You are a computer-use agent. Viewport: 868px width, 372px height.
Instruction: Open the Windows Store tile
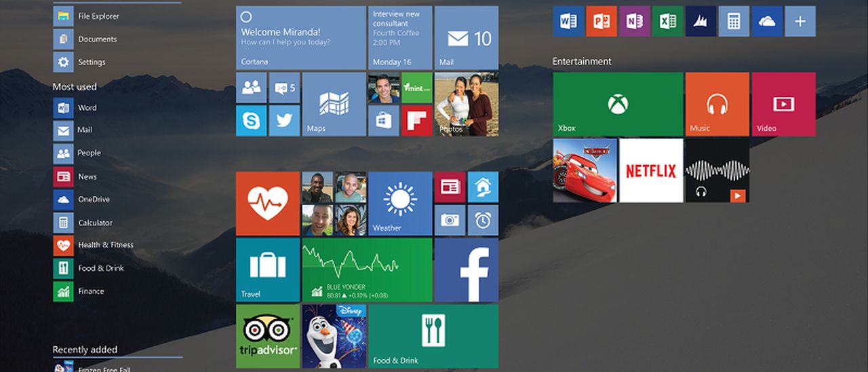point(384,121)
